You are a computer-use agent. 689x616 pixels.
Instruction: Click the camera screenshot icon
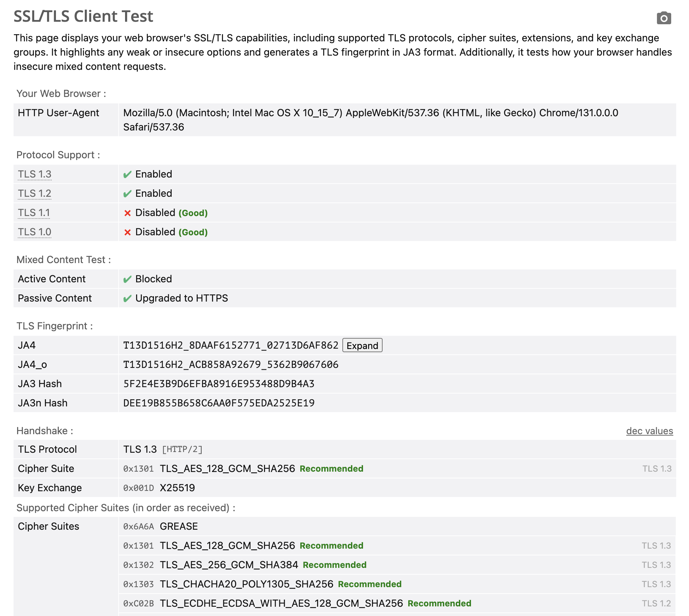click(664, 18)
